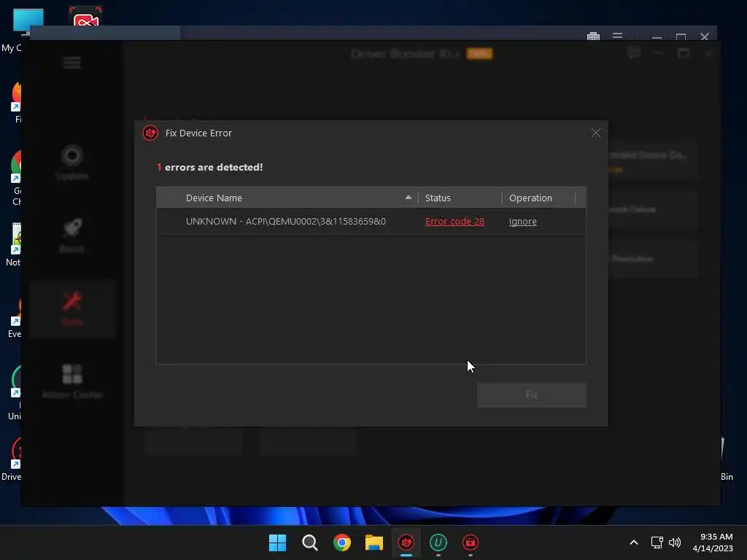Viewport: 747px width, 560px height.
Task: Open the Update section in sidebar
Action: click(x=72, y=163)
